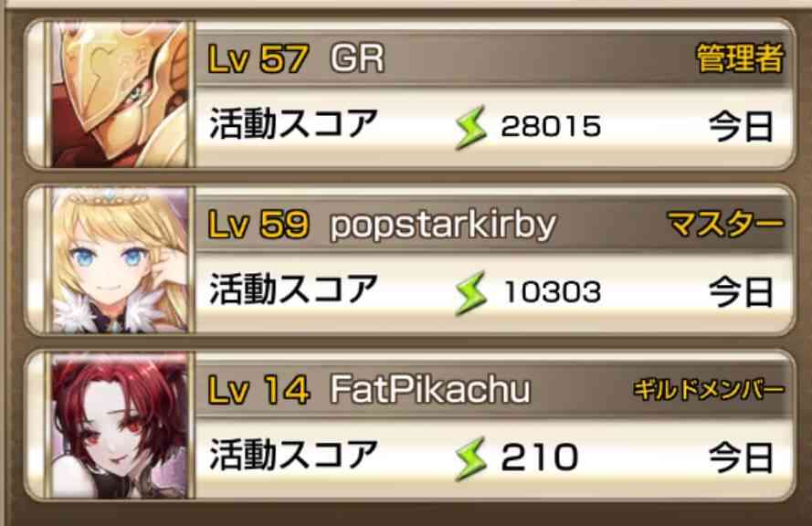Tap popstarkirby's blonde princess avatar

120,260
